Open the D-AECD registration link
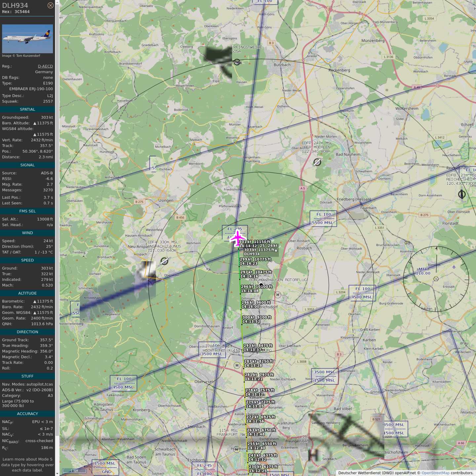Image resolution: width=476 pixels, height=476 pixels. coord(45,66)
